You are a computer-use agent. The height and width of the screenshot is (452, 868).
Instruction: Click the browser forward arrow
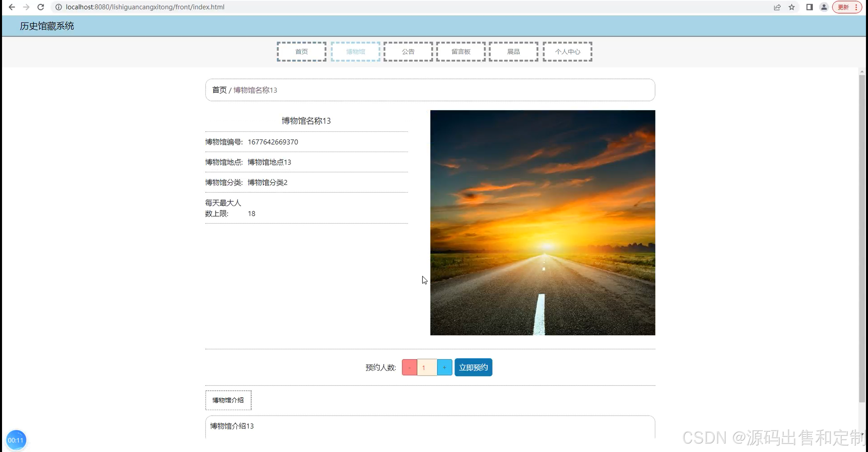pyautogui.click(x=26, y=7)
